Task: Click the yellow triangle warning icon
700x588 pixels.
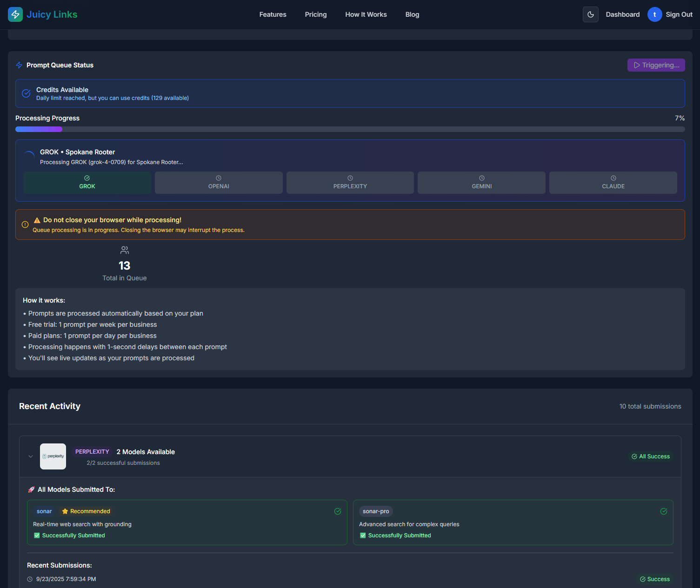Action: [x=37, y=220]
